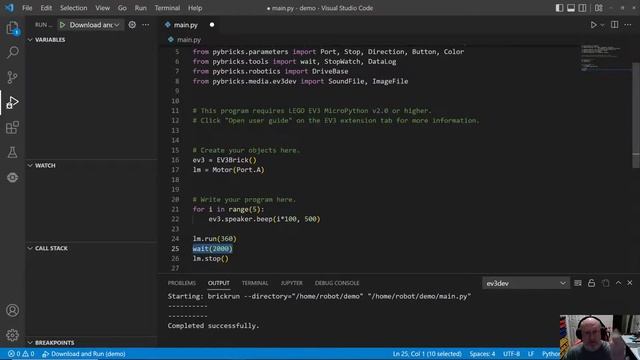Click 'Completed successfully.' in output

point(213,326)
